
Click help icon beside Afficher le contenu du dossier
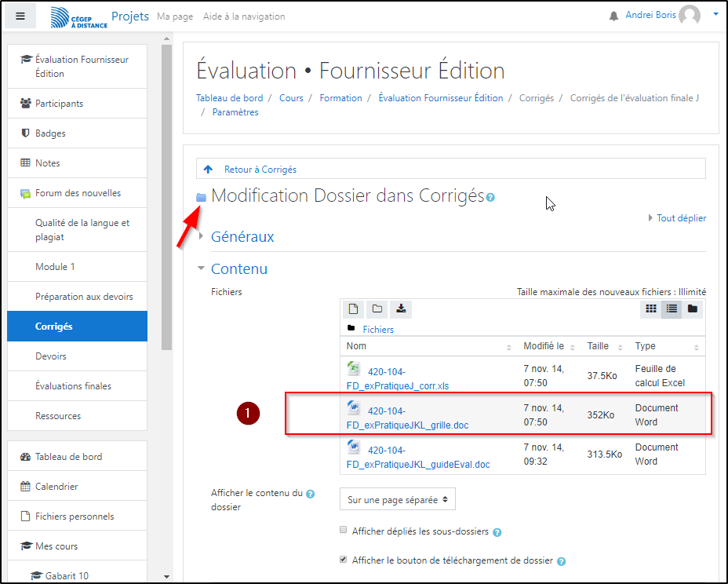(x=310, y=494)
